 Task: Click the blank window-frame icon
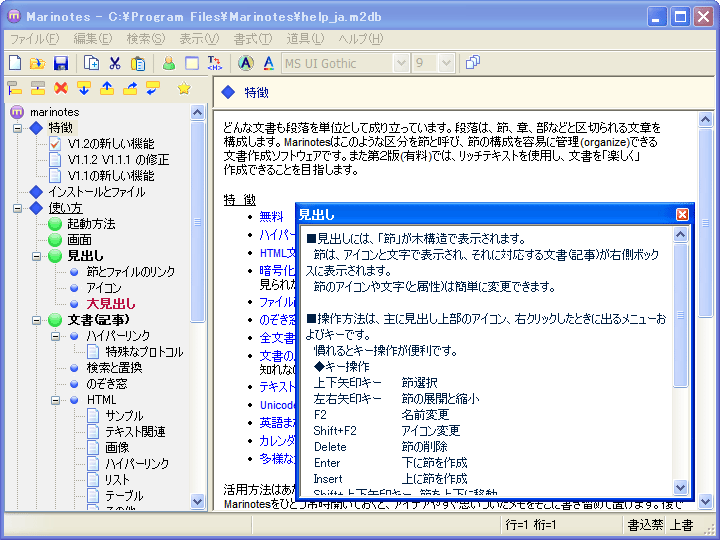pyautogui.click(x=192, y=63)
